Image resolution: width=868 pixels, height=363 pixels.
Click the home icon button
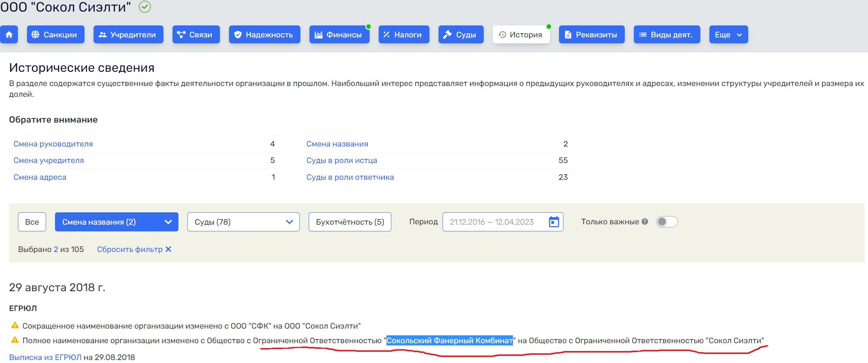pyautogui.click(x=9, y=35)
